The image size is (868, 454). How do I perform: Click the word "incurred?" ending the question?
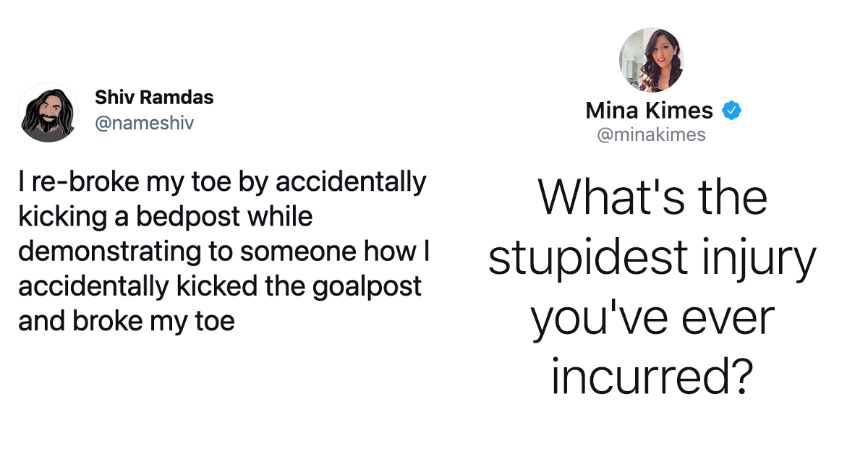[651, 376]
